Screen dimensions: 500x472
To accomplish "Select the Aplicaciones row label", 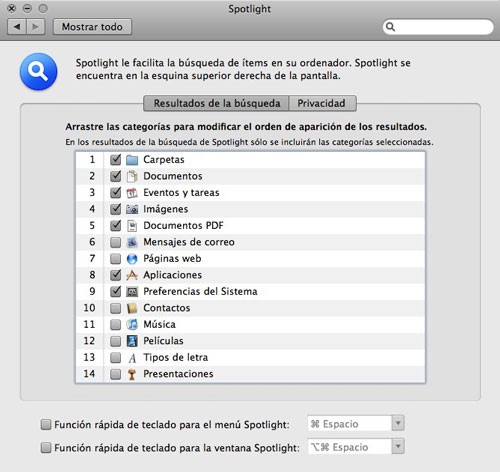I will 173,275.
